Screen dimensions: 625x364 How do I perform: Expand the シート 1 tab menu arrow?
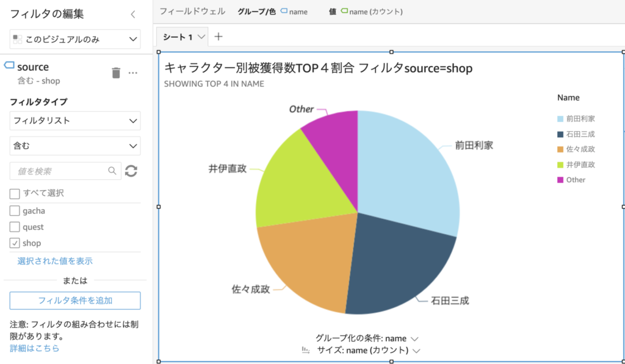[x=201, y=37]
